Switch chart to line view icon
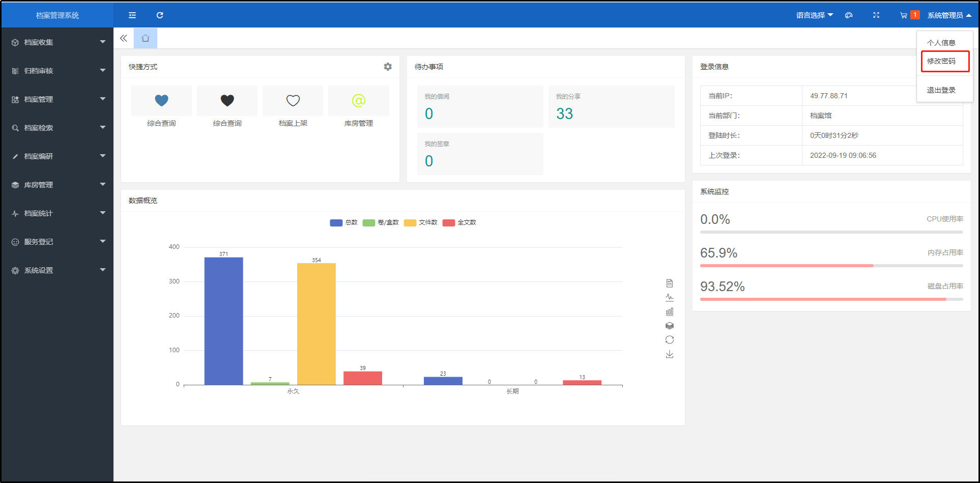The height and width of the screenshot is (483, 980). [x=670, y=297]
